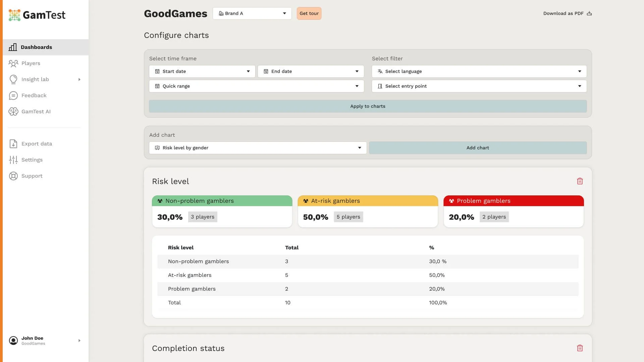The image size is (644, 362).
Task: Click the GamTest AI brain icon
Action: point(13,112)
